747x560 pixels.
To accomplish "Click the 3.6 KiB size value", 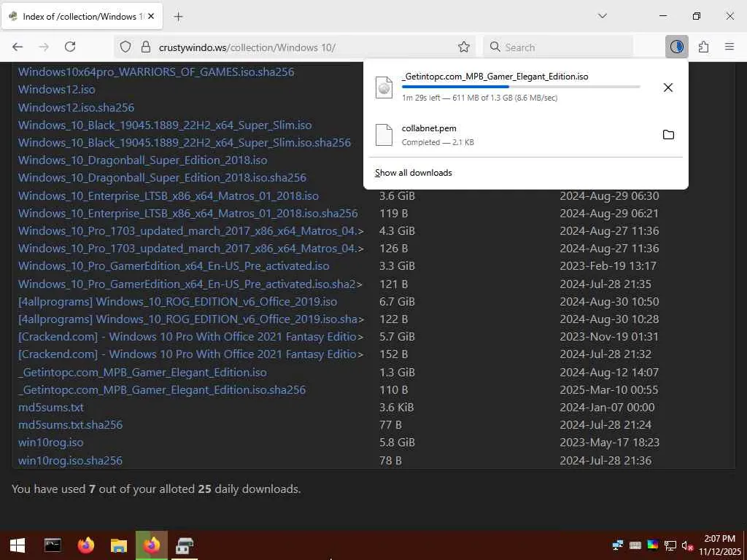I will pyautogui.click(x=396, y=408).
